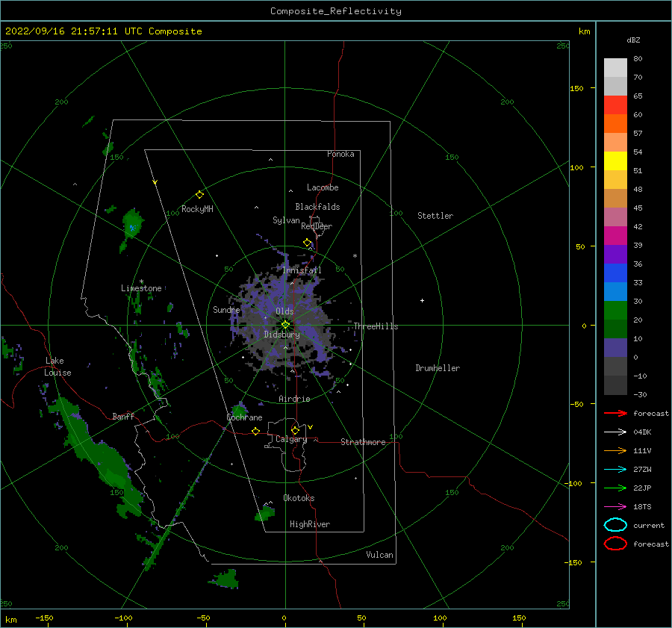Viewport: 672px width, 628px height.
Task: Click the Airdrie town label
Action: pos(294,399)
